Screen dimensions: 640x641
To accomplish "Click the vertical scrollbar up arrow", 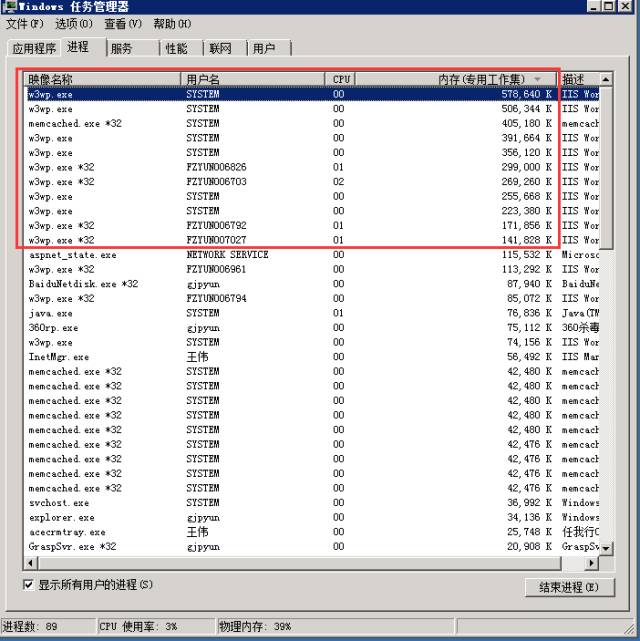I will pyautogui.click(x=605, y=78).
